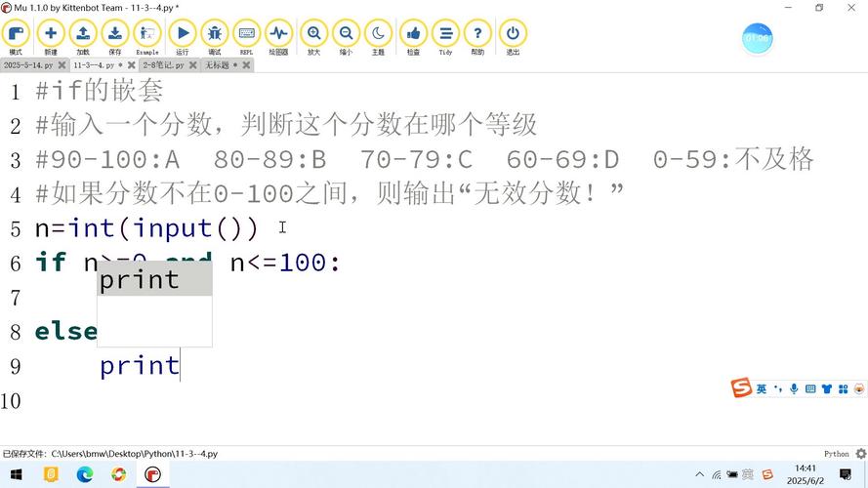The width and height of the screenshot is (868, 488).
Task: Open the Sogou toolbox grid icon
Action: [x=843, y=389]
